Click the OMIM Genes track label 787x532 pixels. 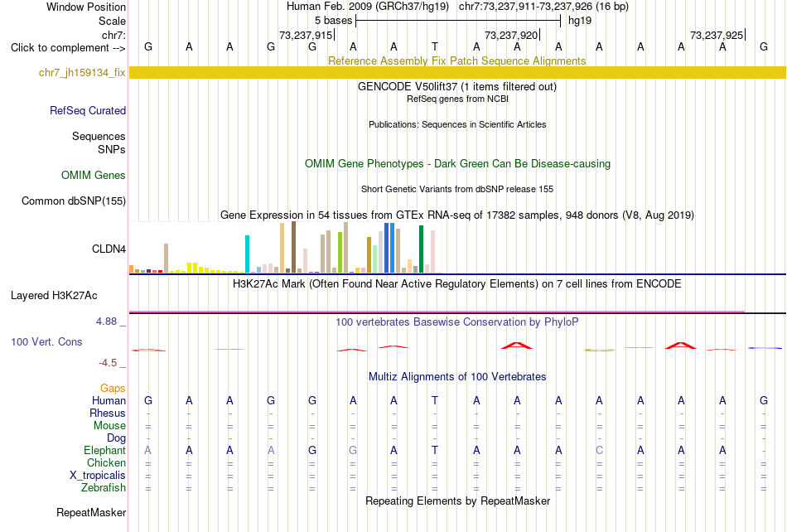[x=93, y=175]
